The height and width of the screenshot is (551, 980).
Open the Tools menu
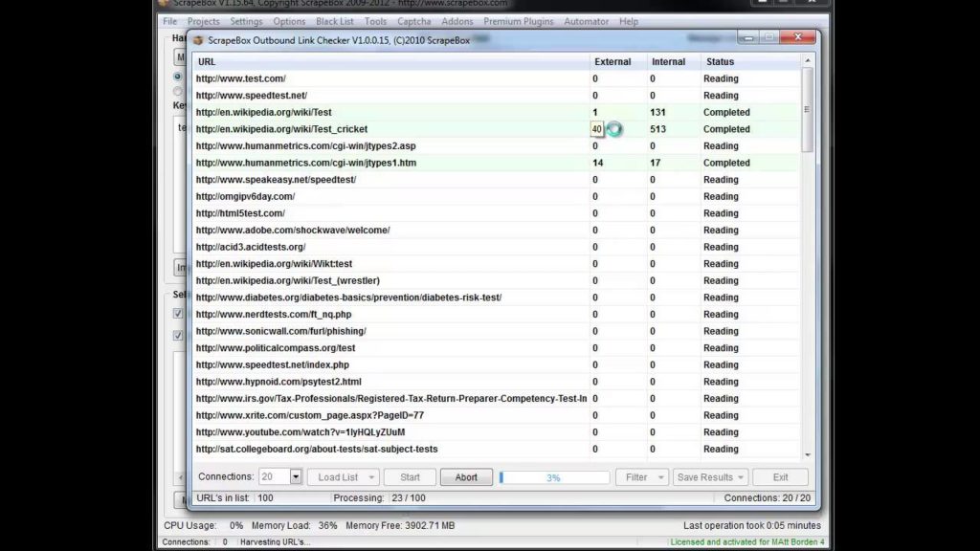tap(375, 21)
